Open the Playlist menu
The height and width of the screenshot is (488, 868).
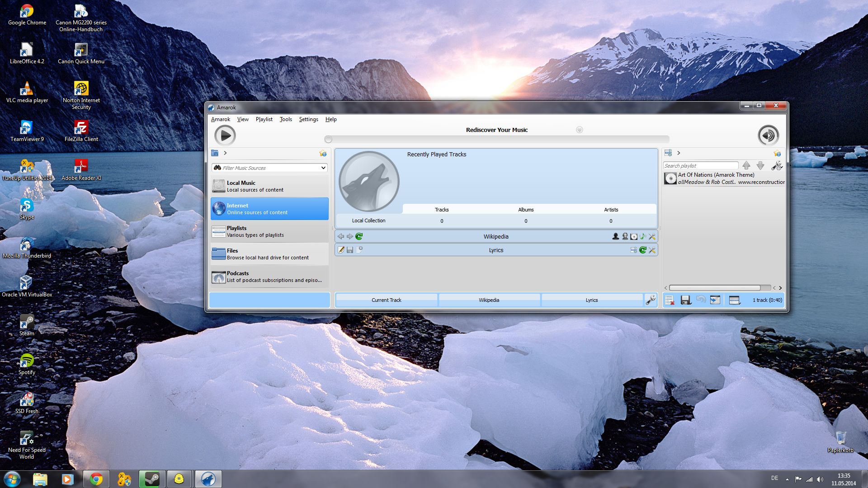(264, 119)
